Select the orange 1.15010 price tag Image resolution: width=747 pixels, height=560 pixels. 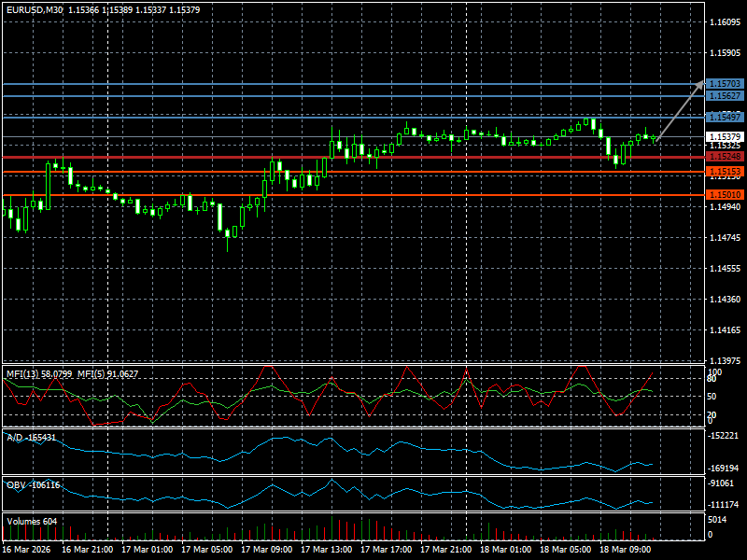click(725, 195)
